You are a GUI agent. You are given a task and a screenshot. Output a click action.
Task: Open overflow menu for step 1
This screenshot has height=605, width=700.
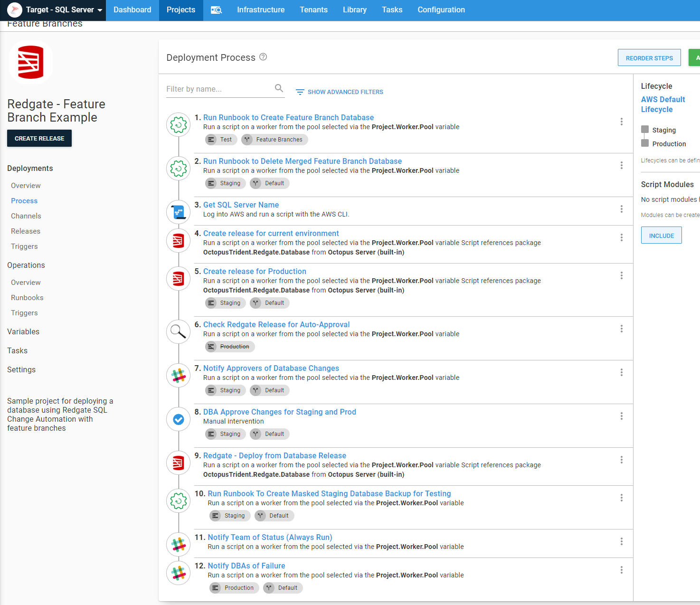(x=621, y=122)
